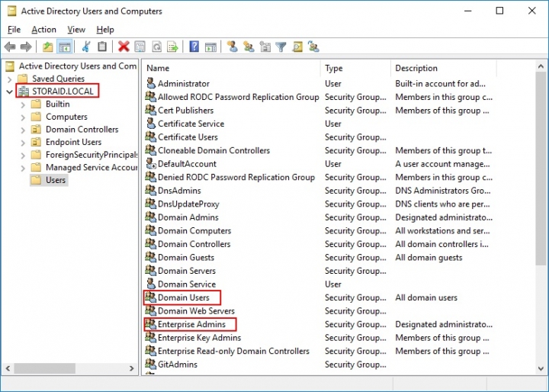Select the Computers tree label
Screen dimensions: 549x392
pyautogui.click(x=66, y=117)
